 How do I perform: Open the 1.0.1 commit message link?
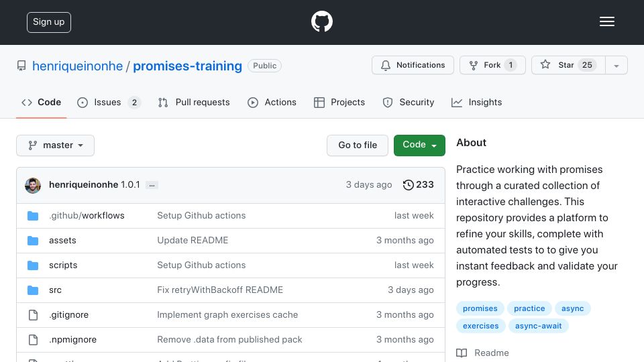[130, 185]
